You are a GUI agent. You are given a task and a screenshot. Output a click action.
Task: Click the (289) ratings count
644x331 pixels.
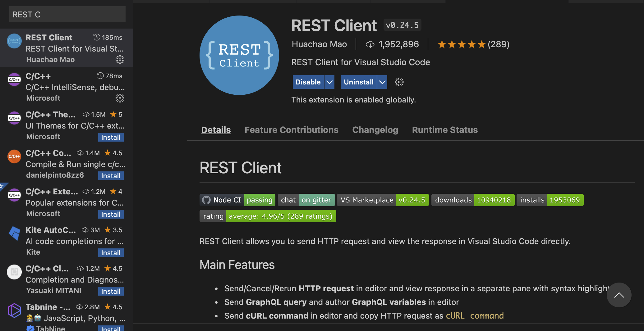click(499, 44)
